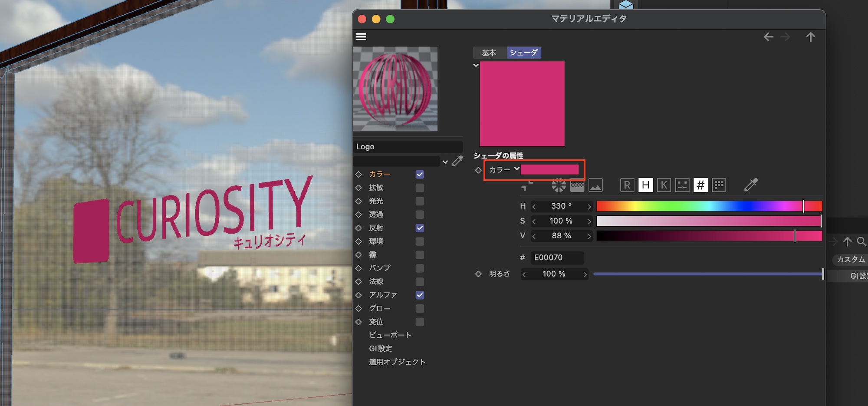Pick a color with the eyedropper
The width and height of the screenshot is (868, 406).
(751, 185)
